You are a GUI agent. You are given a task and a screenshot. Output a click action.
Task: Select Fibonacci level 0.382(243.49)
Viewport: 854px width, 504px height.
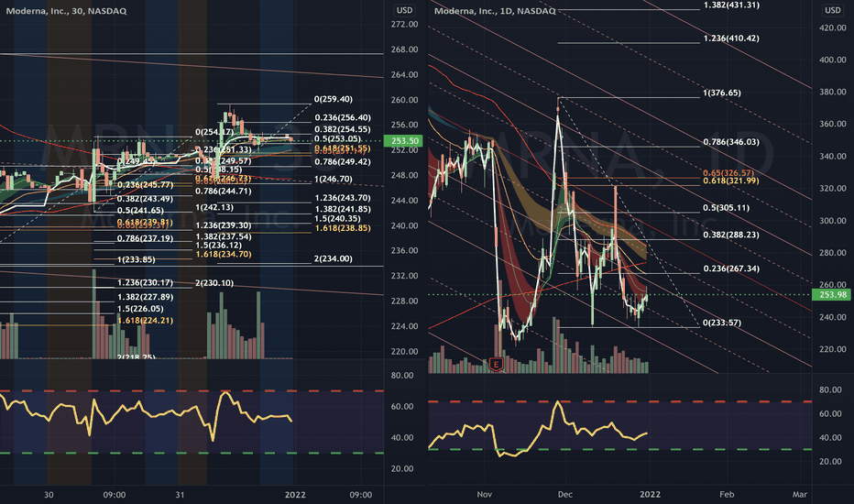[x=145, y=199]
